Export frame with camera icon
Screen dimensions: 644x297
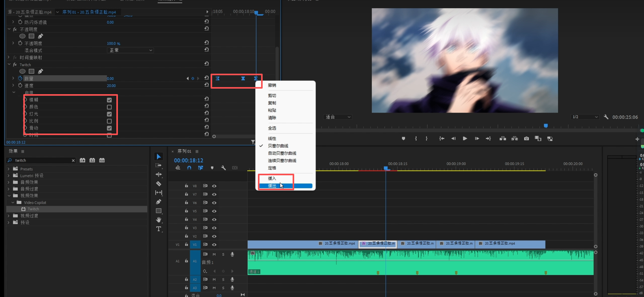(526, 139)
